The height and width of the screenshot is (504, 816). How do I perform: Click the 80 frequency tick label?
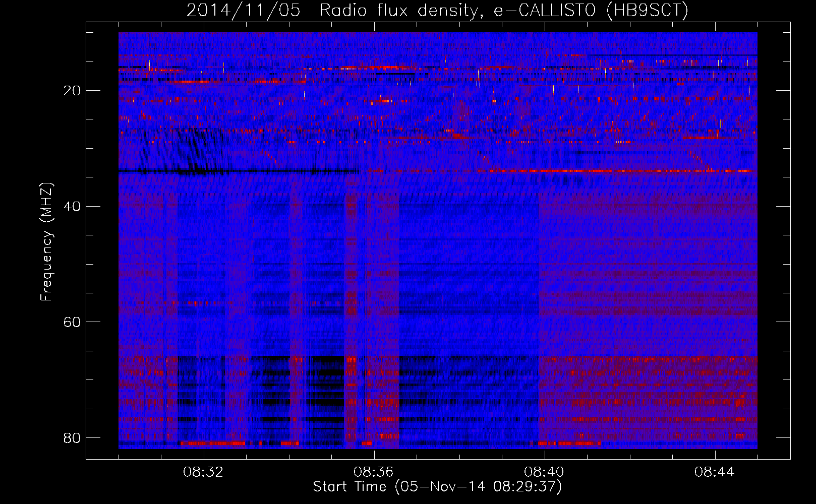[73, 437]
